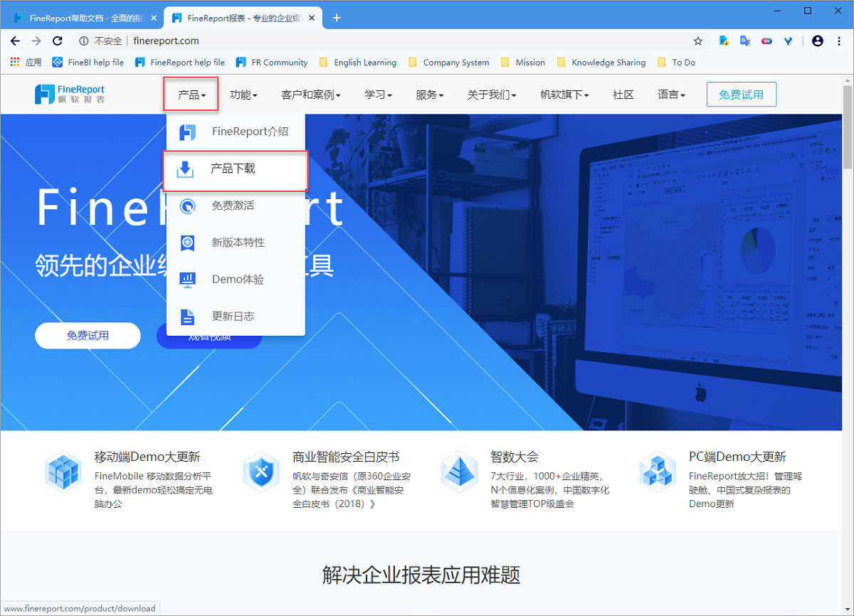Click the translate extension icon
This screenshot has width=854, height=616.
pyautogui.click(x=745, y=41)
